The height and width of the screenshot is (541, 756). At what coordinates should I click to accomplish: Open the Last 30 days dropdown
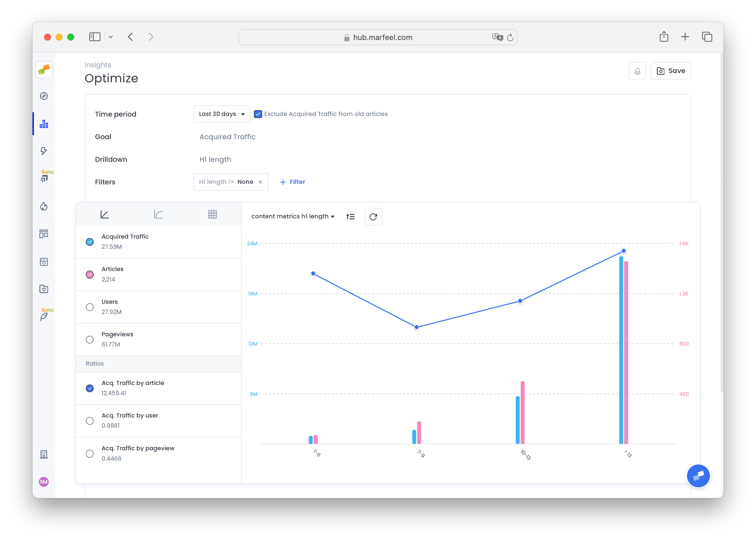tap(221, 114)
